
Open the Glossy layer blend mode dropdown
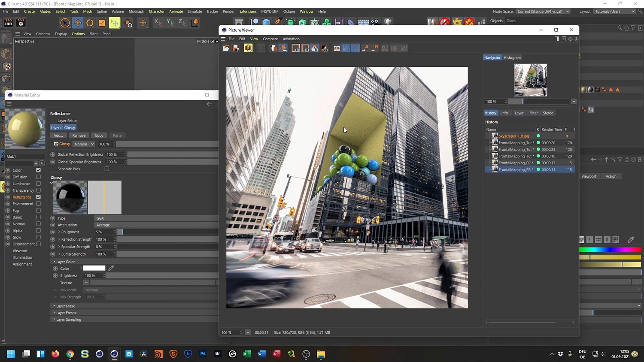pos(84,144)
